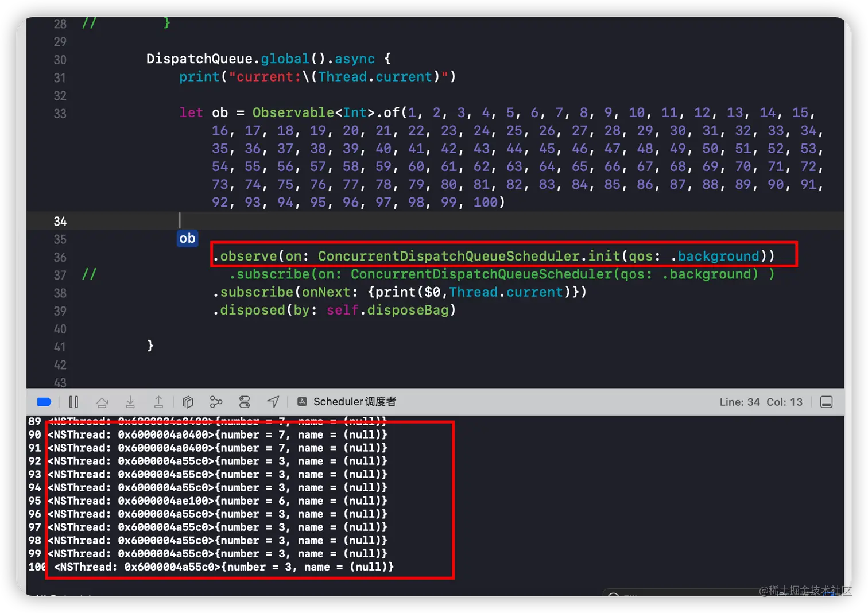Click the commented .subscribe(on: line 37
Screen dimensions: 868x613
(x=285, y=274)
